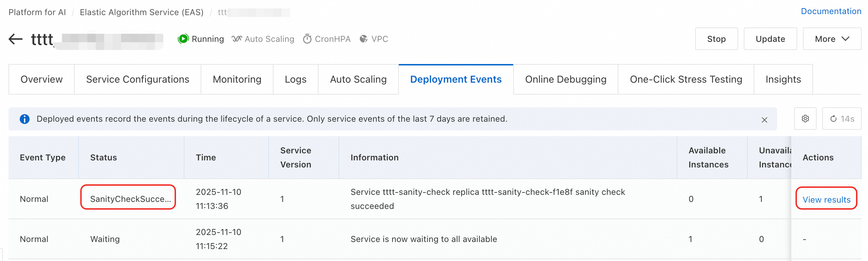Expand the More dropdown menu

(832, 39)
